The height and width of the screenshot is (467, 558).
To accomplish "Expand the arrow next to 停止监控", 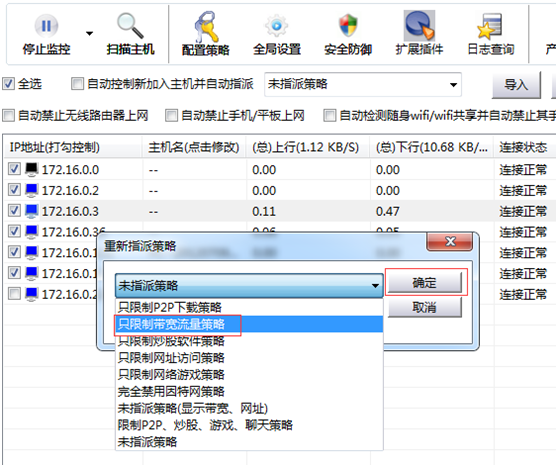I will point(89,33).
